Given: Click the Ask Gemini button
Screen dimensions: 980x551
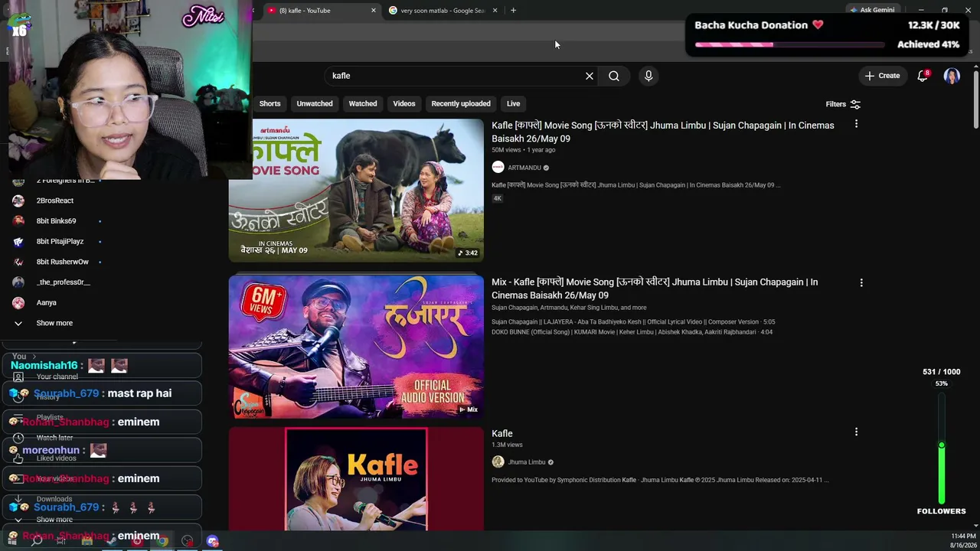Looking at the screenshot, I should click(x=872, y=11).
